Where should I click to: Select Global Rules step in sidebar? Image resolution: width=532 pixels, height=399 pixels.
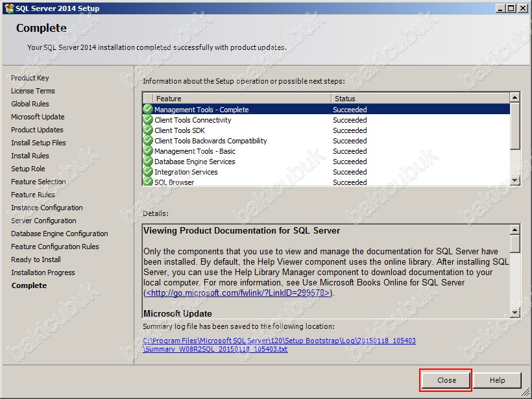[x=30, y=104]
